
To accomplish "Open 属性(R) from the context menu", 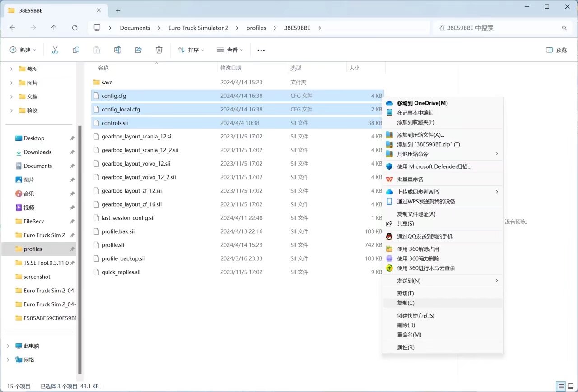I will pyautogui.click(x=443, y=347).
